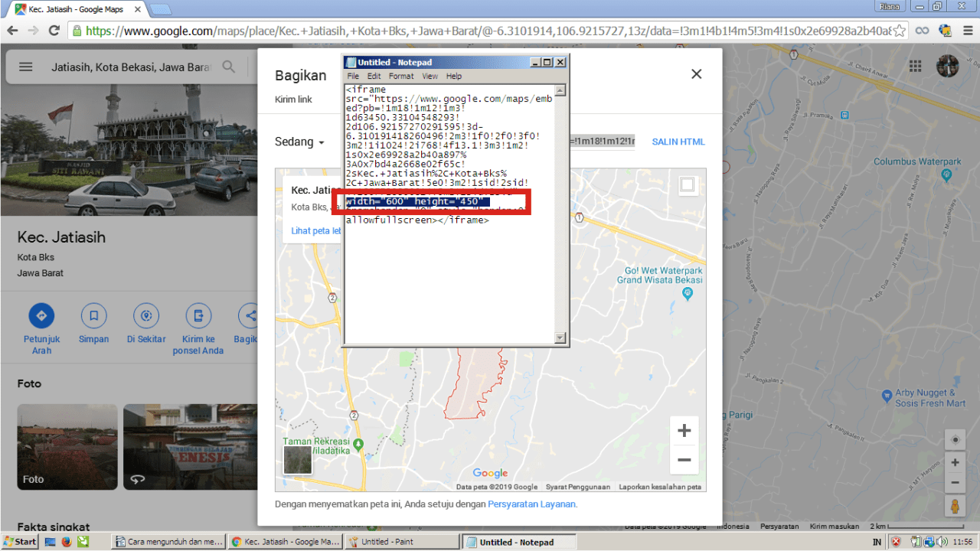The width and height of the screenshot is (980, 551).
Task: Open the street view 360 photo thumbnail
Action: [x=190, y=447]
